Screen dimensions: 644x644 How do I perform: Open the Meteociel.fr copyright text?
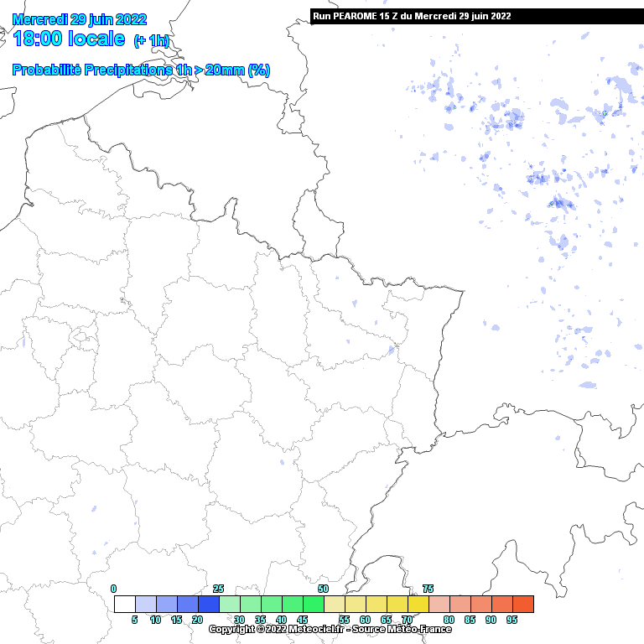[330, 629]
